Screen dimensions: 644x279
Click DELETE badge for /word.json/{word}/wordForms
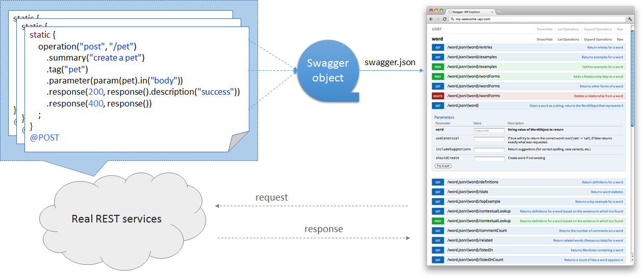click(438, 96)
